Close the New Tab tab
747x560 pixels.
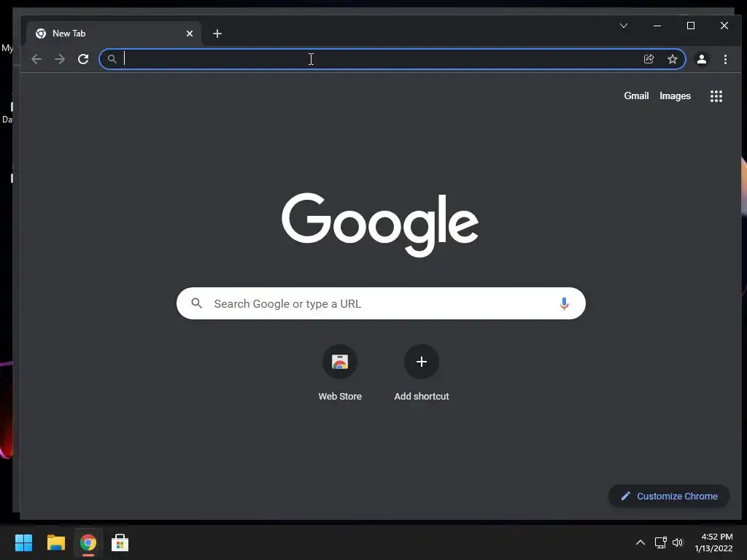[x=190, y=34]
